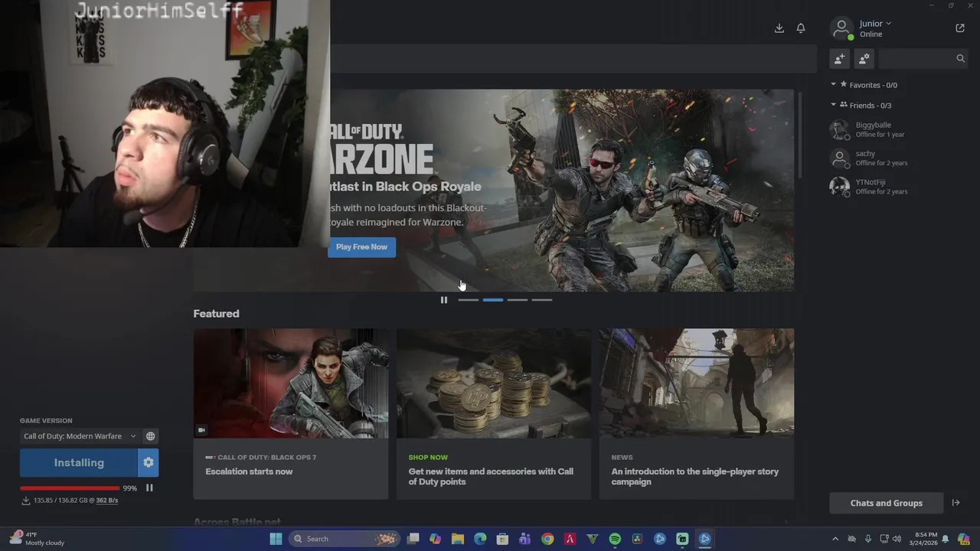The height and width of the screenshot is (551, 980).
Task: Click the 'Featured' section heading
Action: point(216,314)
